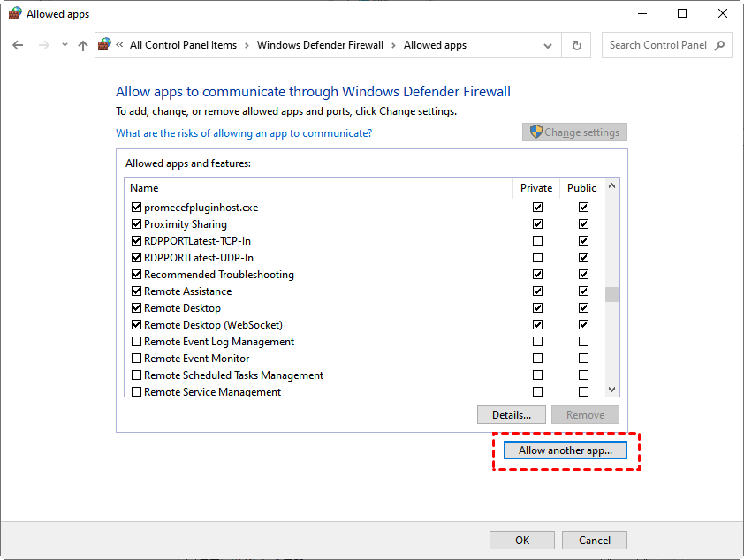Click the apps list scrollbar thumb
The height and width of the screenshot is (560, 744).
click(612, 294)
